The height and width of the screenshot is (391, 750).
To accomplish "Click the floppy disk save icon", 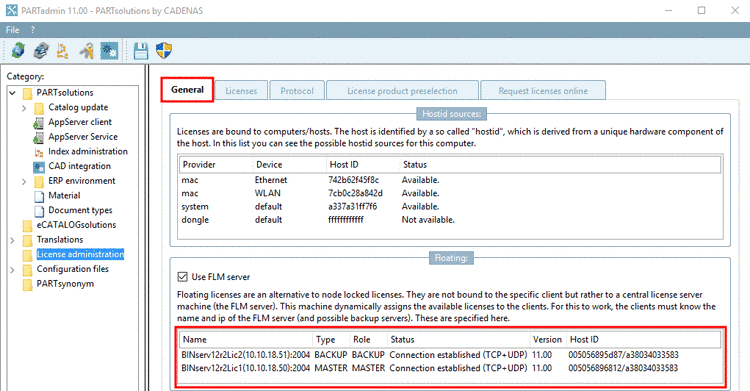I will (x=141, y=50).
